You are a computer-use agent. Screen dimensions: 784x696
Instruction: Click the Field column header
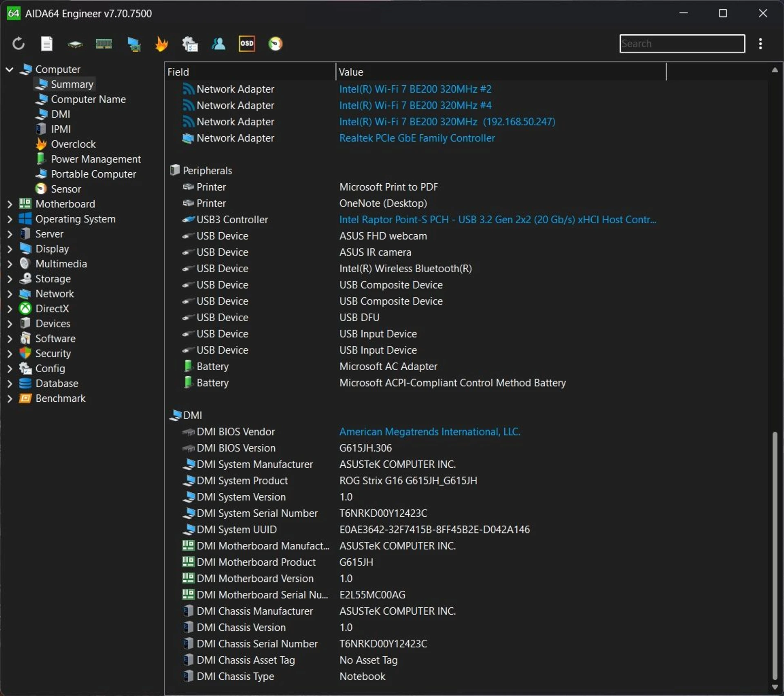pyautogui.click(x=250, y=72)
